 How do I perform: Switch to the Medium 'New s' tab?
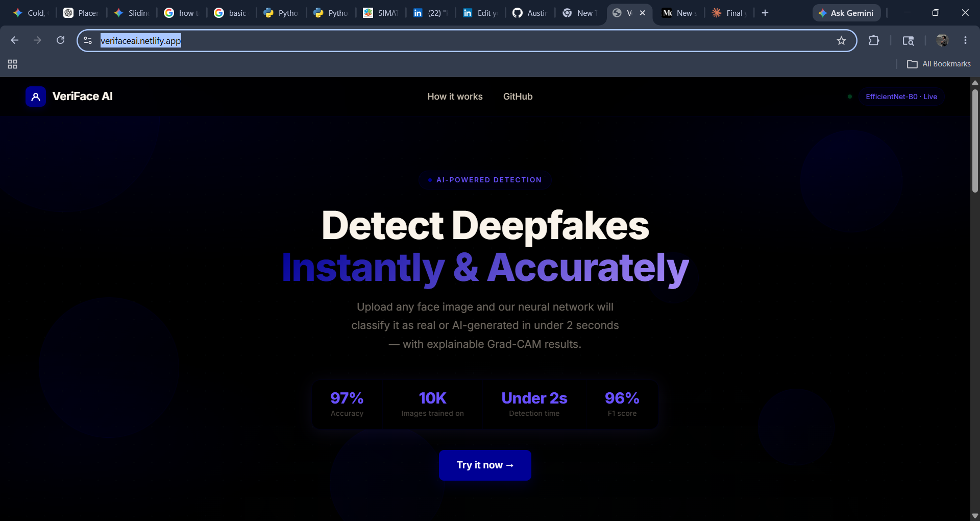click(x=680, y=13)
